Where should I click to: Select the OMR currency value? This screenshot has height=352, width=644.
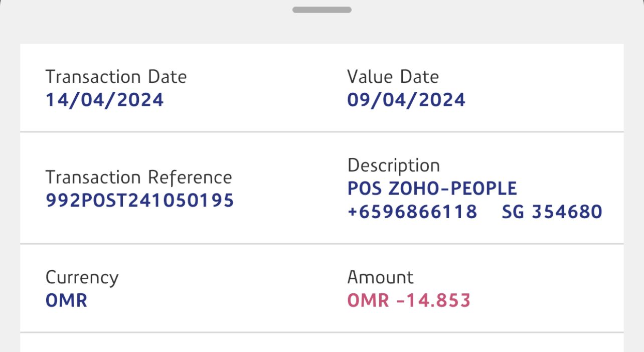66,300
